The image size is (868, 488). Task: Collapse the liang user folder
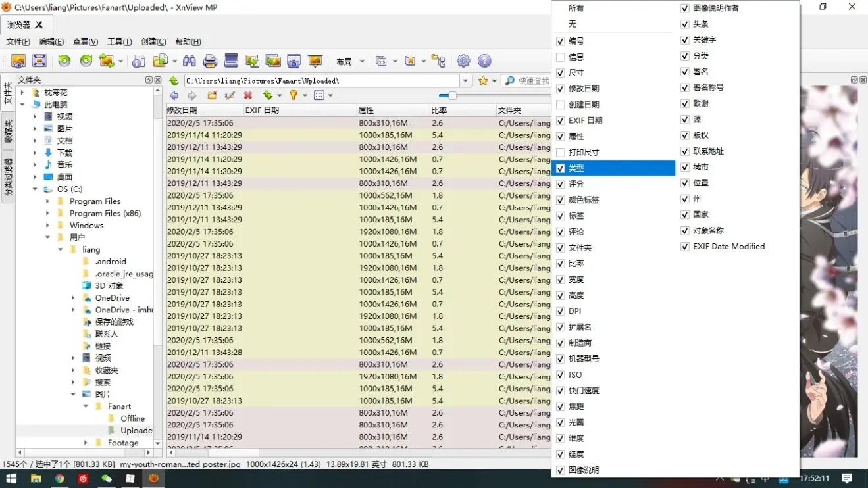[61, 249]
